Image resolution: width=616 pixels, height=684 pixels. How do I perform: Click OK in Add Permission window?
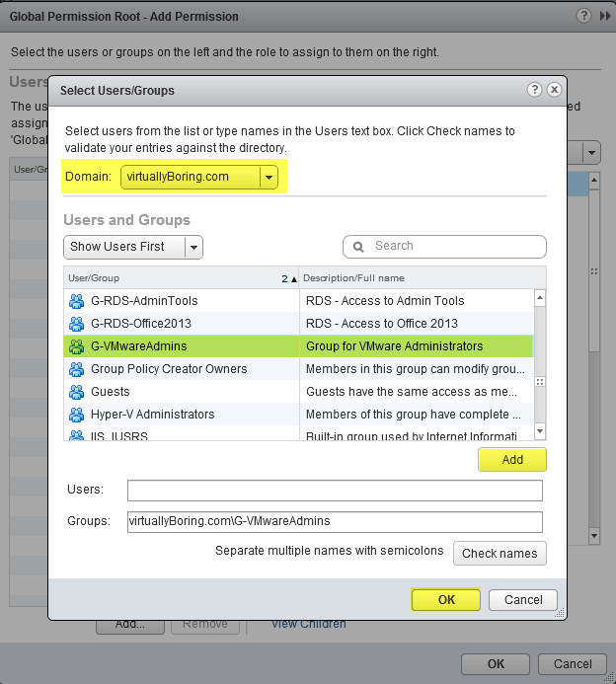(x=496, y=664)
